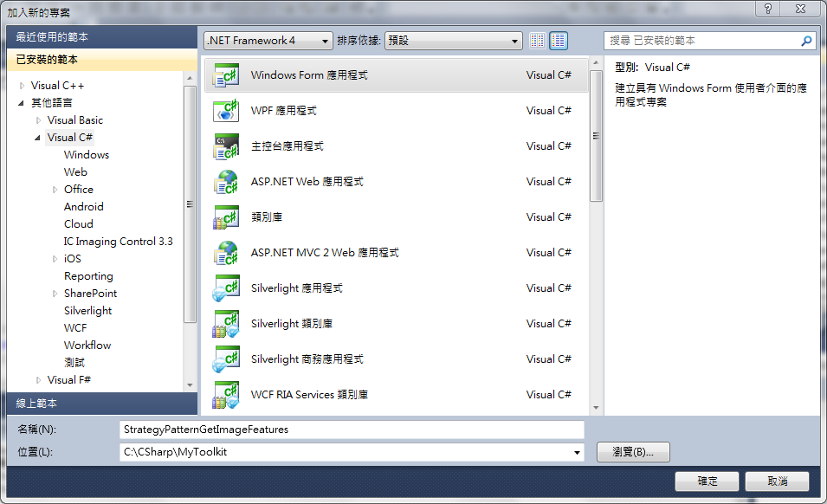Image resolution: width=827 pixels, height=504 pixels.
Task: Click the template list scroll down arrow
Action: coord(596,408)
